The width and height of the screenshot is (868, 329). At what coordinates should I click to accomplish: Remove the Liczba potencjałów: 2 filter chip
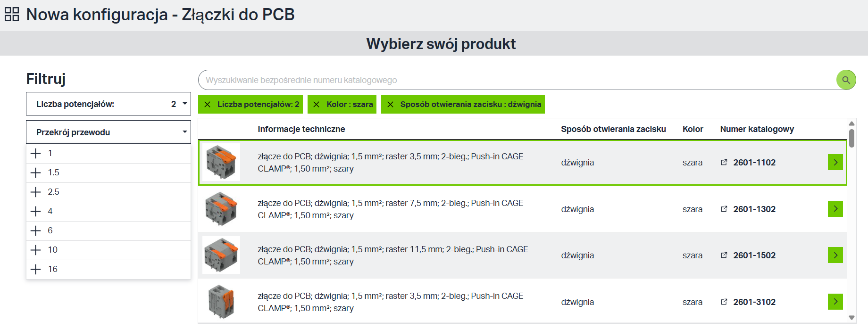(x=207, y=104)
